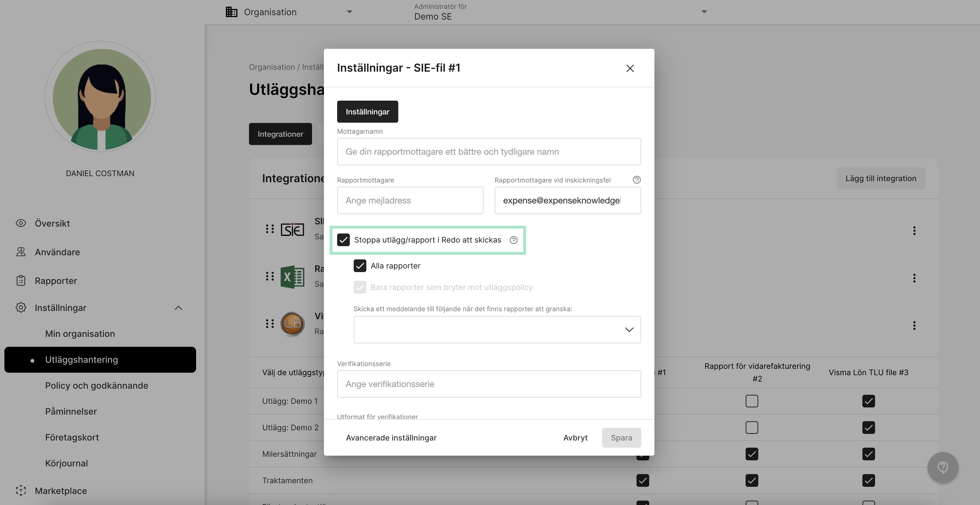Screen dimensions: 980x505
Task: Go to Påminnelser in sidebar
Action: point(71,411)
